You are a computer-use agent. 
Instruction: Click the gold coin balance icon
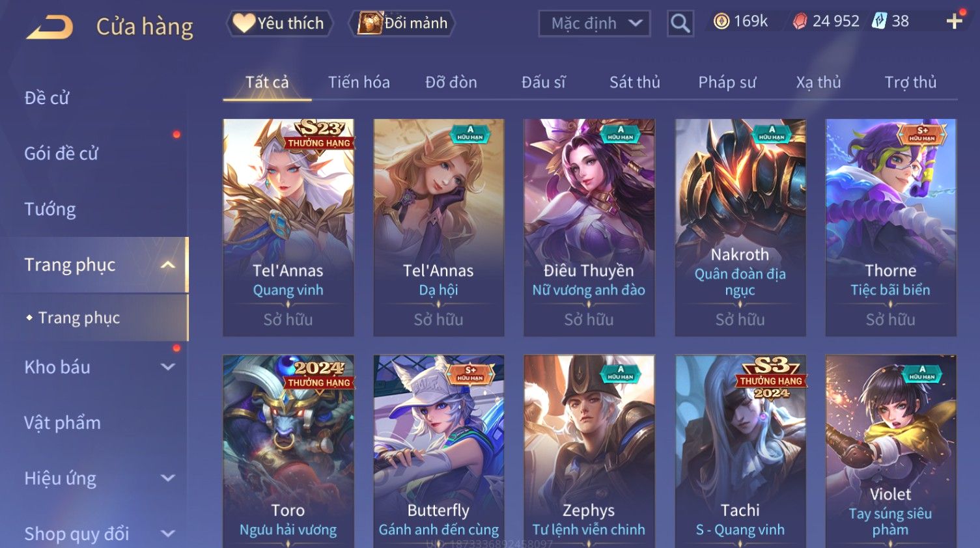pos(721,21)
